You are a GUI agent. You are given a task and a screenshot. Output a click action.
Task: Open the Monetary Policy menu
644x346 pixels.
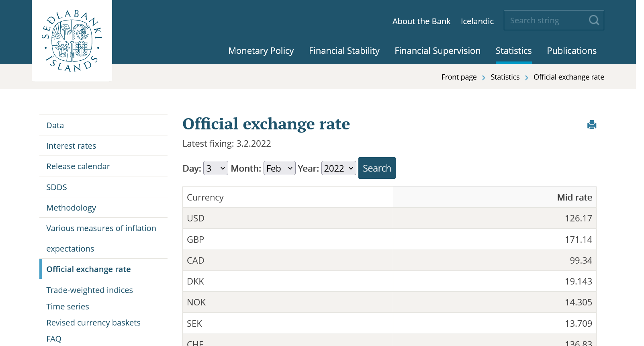tap(261, 51)
